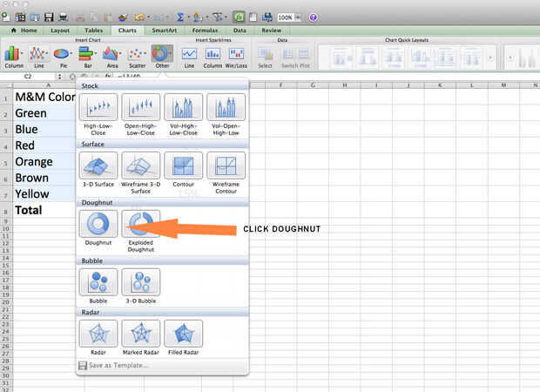540x392 pixels.
Task: Open the Line chart type menu
Action: tap(38, 57)
